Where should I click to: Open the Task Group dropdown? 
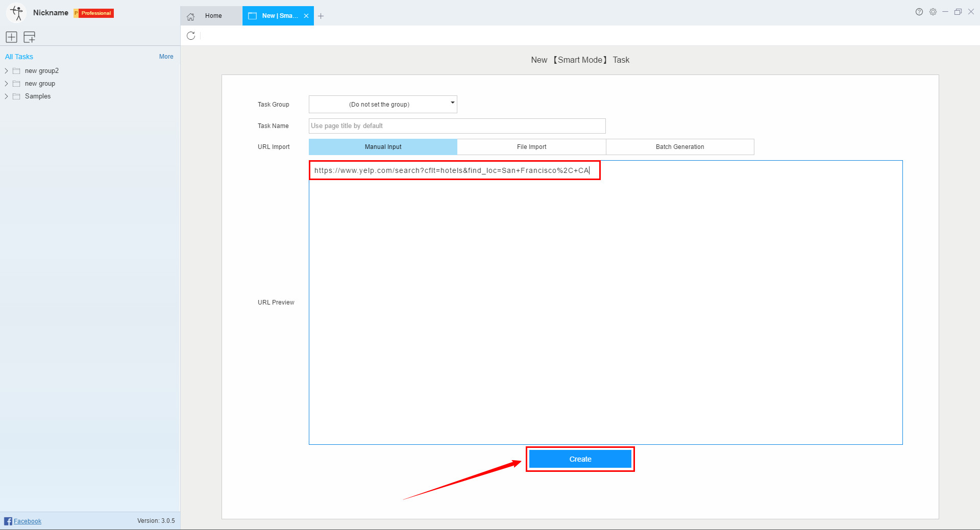383,104
